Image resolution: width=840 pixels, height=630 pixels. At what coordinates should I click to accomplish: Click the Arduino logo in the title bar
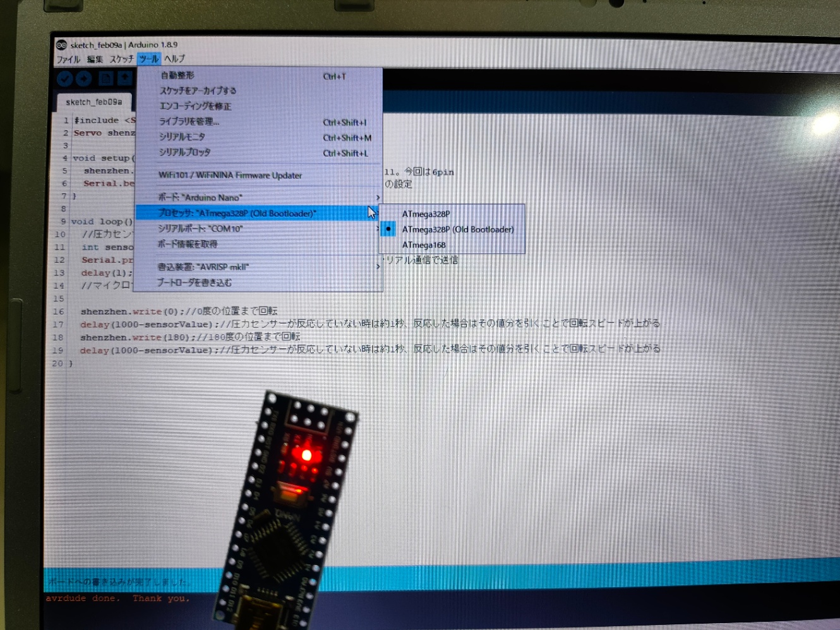pyautogui.click(x=61, y=44)
